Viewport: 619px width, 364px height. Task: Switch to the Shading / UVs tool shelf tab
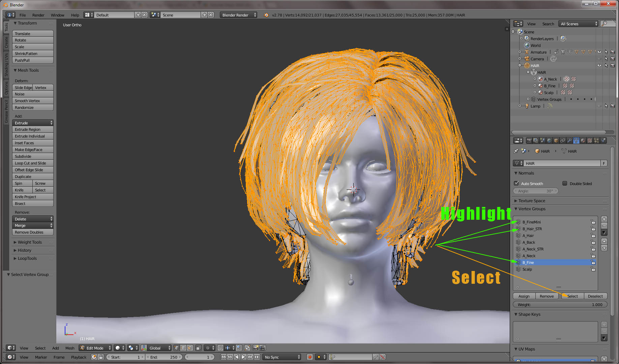(x=6, y=65)
